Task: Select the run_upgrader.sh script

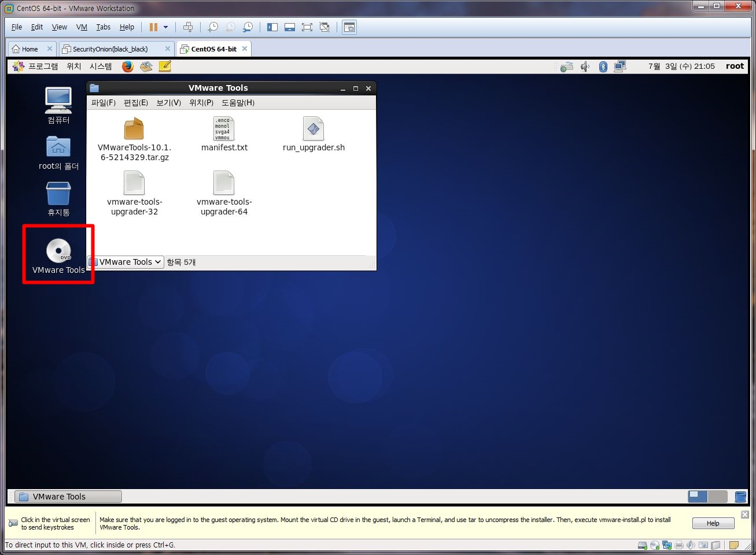Action: [314, 134]
